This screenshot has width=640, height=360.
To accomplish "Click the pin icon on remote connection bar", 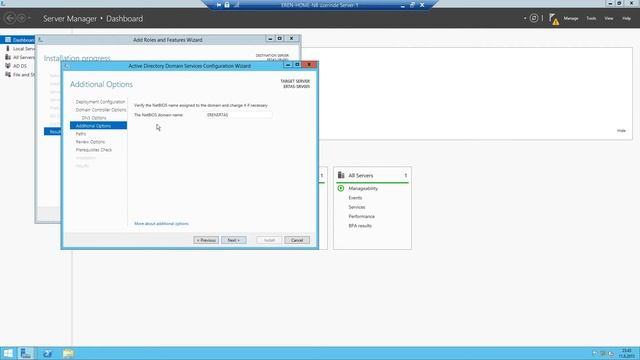I will tap(219, 5).
